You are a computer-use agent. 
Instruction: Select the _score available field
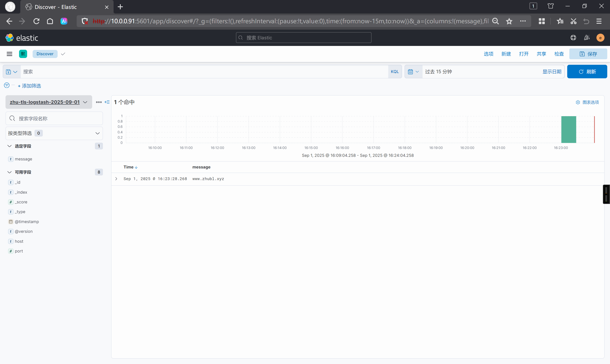click(21, 202)
